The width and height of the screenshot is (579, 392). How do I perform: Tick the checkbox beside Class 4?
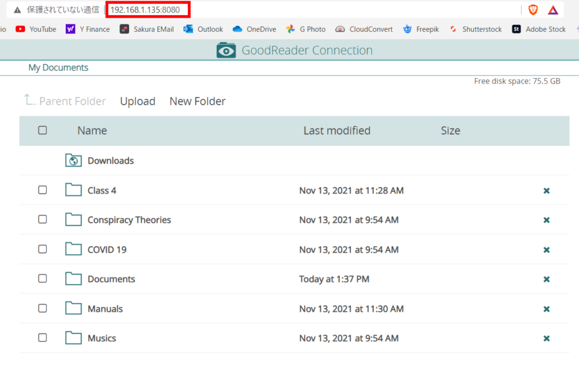point(43,190)
